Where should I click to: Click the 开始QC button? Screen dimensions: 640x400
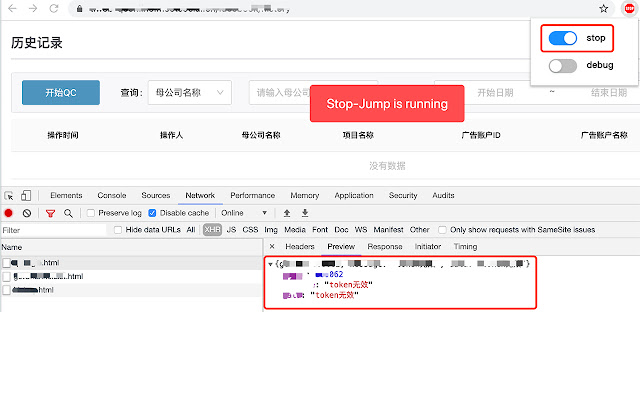tap(61, 93)
